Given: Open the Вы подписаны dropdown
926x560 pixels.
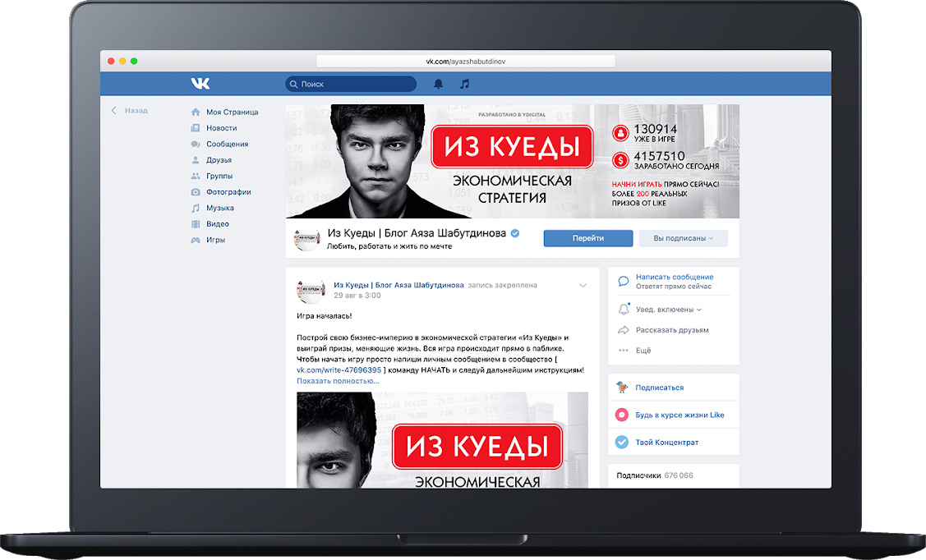Looking at the screenshot, I should click(x=684, y=238).
